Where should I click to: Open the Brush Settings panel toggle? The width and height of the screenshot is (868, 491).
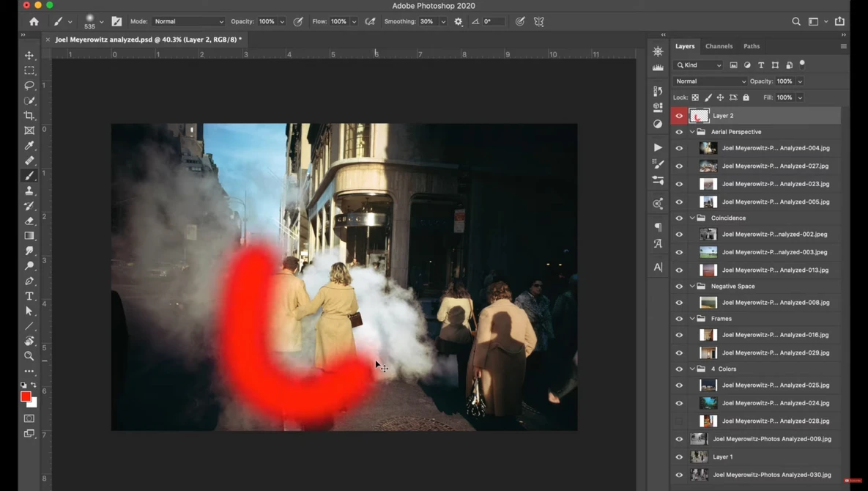tap(116, 21)
